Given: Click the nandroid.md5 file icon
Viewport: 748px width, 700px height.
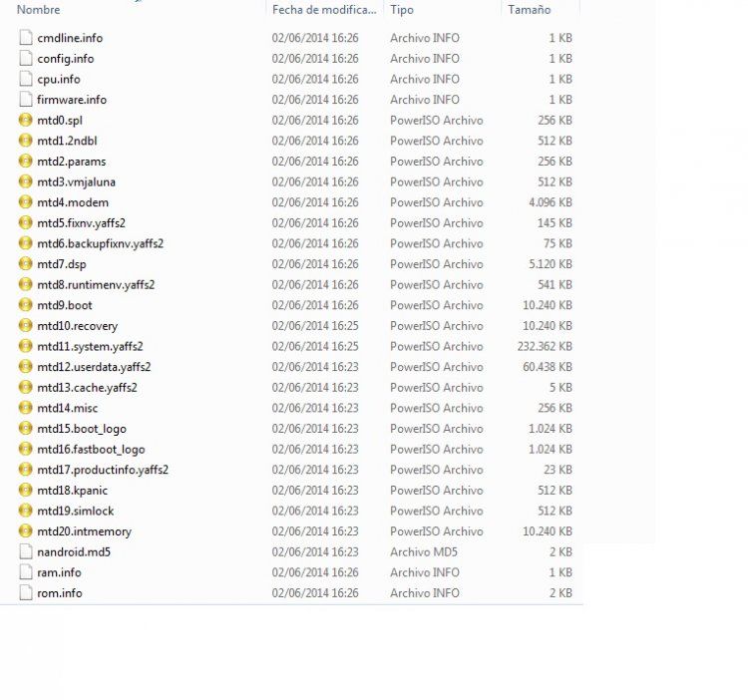Looking at the screenshot, I should pyautogui.click(x=25, y=551).
